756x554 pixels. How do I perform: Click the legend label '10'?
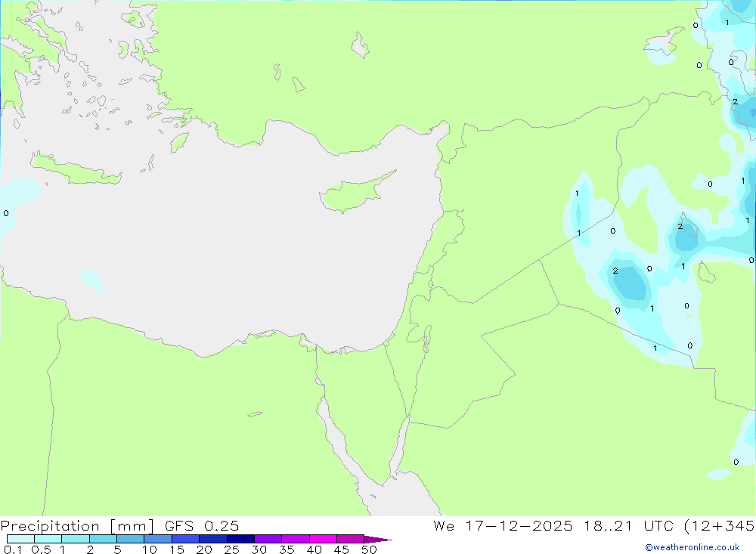point(150,549)
